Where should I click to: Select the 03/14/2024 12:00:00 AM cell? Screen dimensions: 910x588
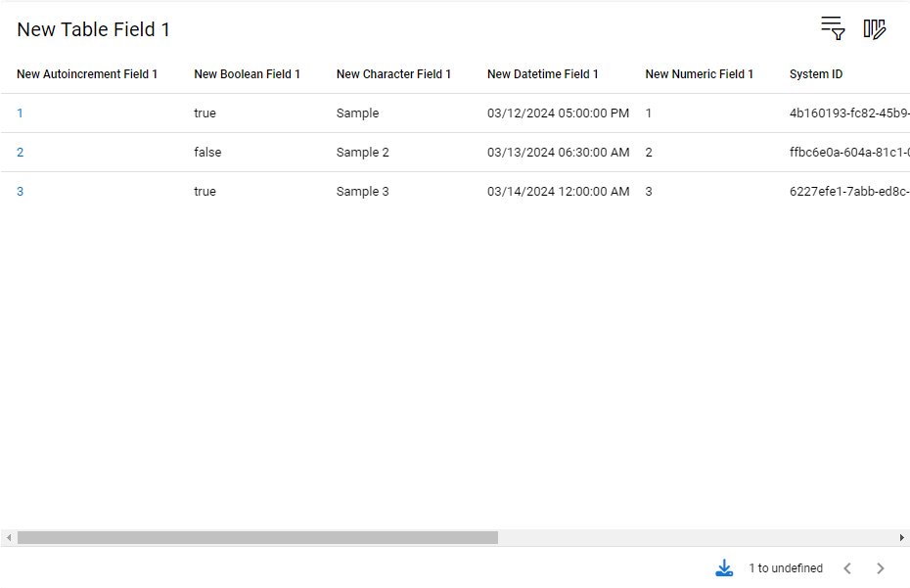point(558,192)
